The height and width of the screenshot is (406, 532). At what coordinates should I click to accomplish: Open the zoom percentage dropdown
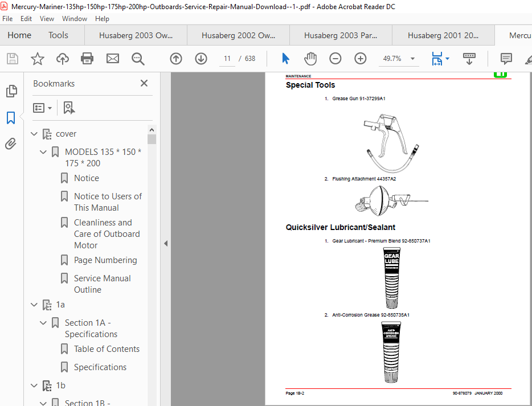coord(412,59)
